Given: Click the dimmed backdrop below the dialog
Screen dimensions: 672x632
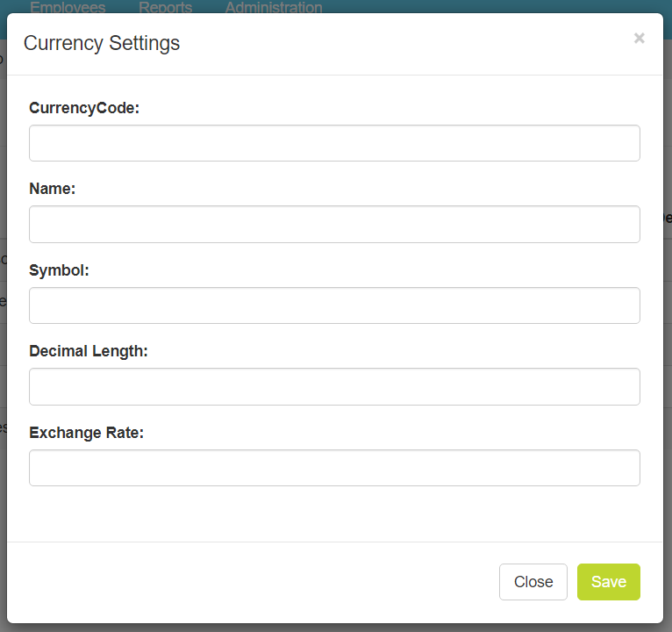Looking at the screenshot, I should click(x=336, y=627).
